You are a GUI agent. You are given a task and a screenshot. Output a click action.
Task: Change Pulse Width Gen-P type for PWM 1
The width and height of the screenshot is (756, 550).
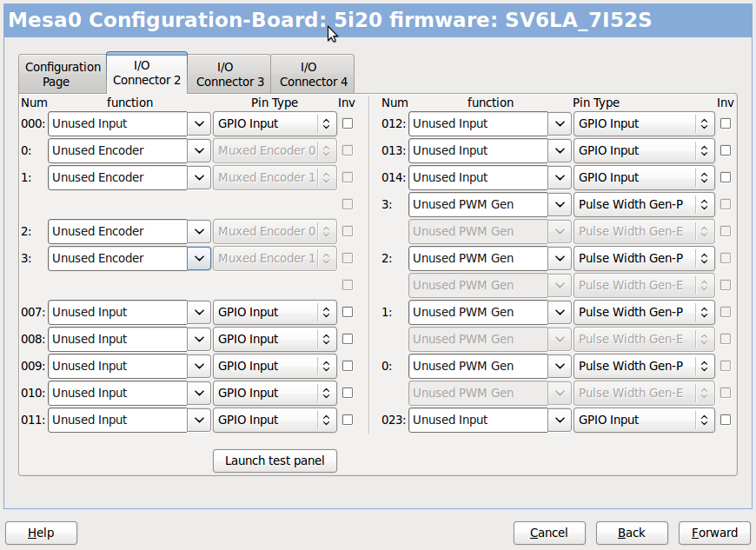click(x=644, y=312)
